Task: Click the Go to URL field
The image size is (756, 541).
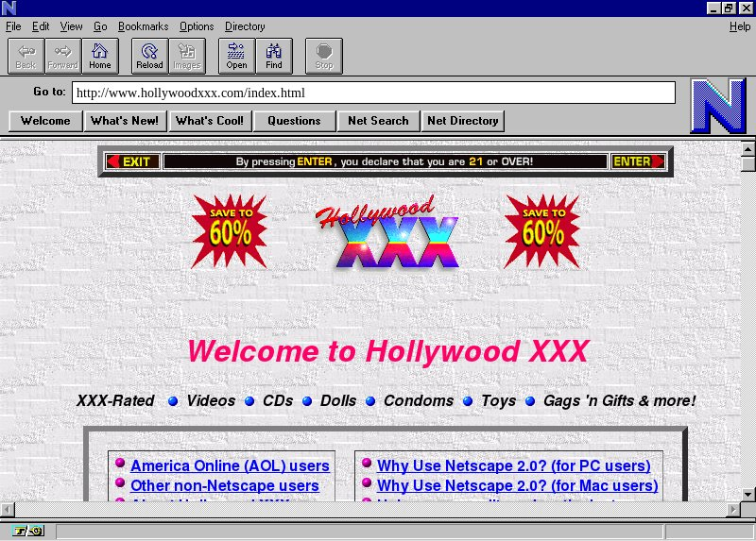Action: 373,93
